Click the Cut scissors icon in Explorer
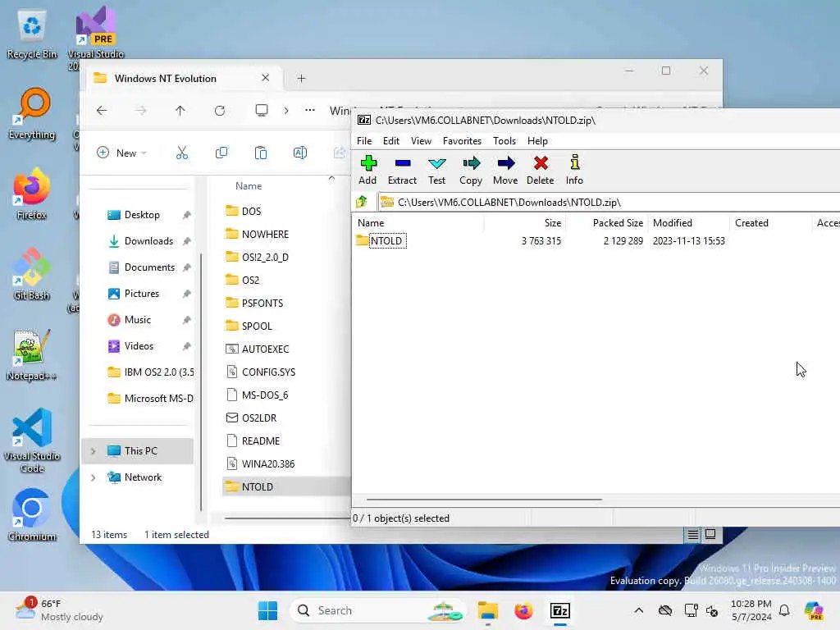Screen dimensions: 840x630 (182, 153)
